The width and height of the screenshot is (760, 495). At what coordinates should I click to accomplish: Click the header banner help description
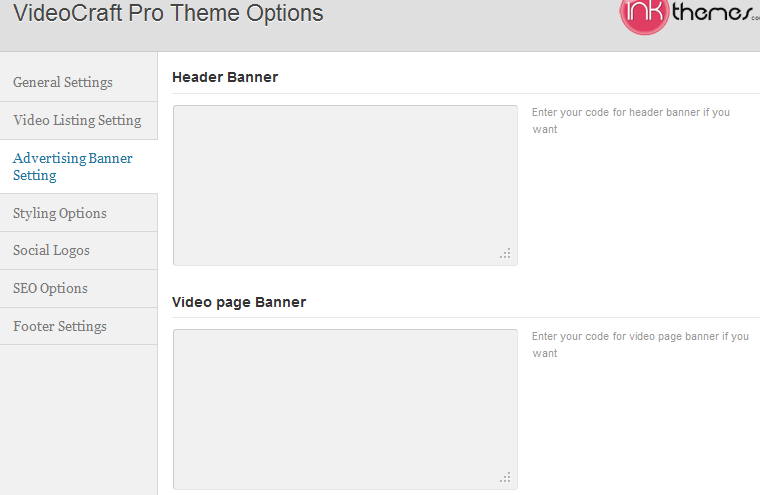coord(631,121)
